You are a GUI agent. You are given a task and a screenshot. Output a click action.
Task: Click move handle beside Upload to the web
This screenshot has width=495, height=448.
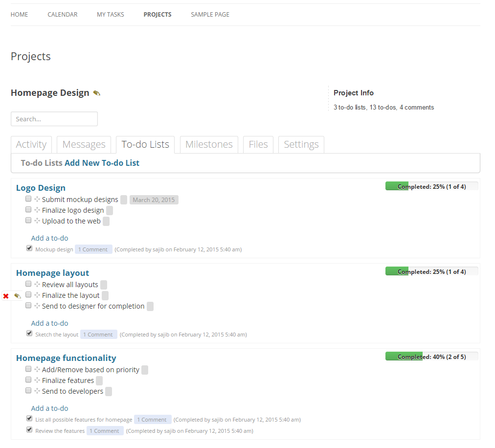37,221
